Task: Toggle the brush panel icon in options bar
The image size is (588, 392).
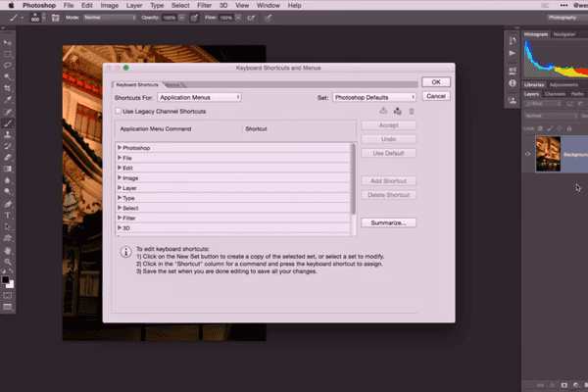Action: pos(56,18)
